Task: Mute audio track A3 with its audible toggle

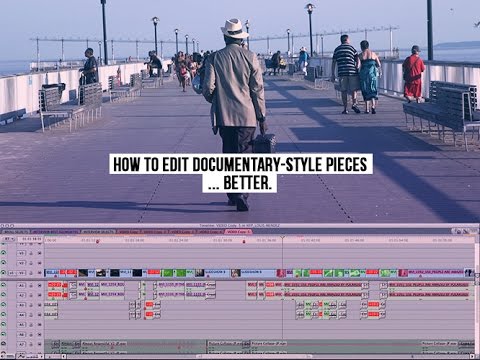Action: click(x=4, y=305)
